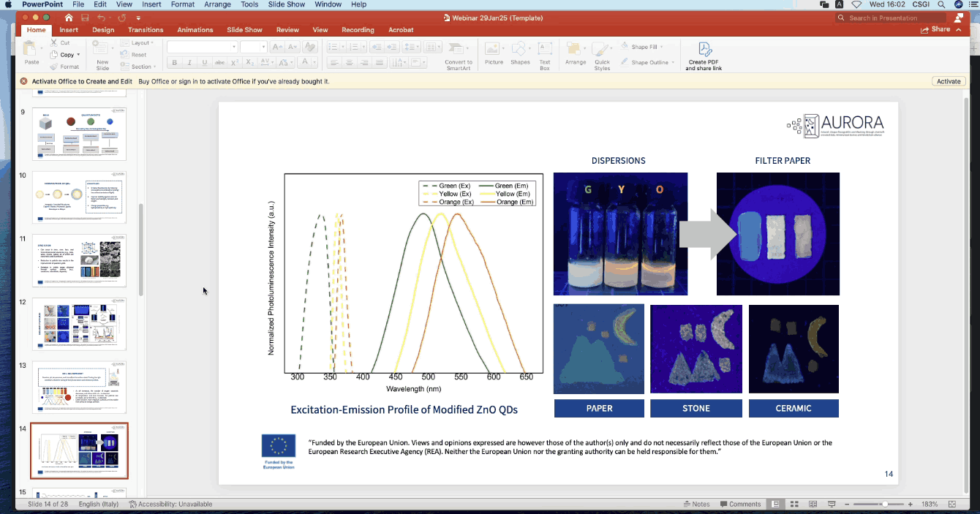Open the Review ribbon tab
The image size is (980, 514).
(x=287, y=30)
